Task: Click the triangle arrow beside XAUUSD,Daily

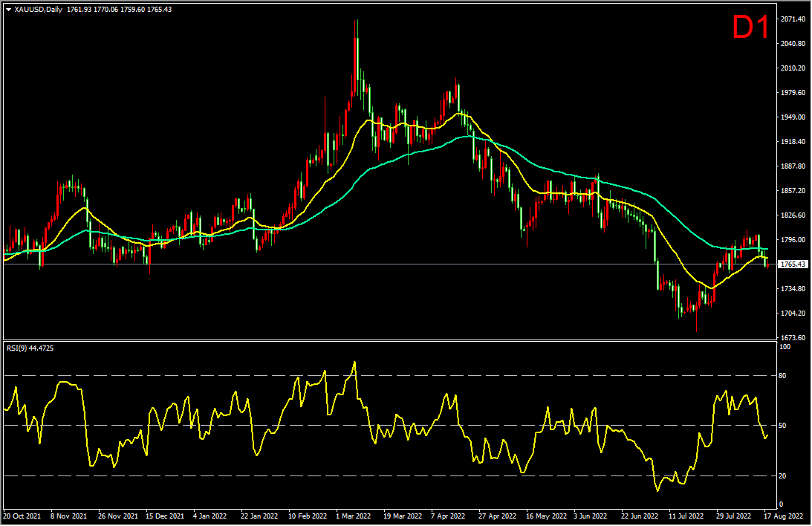Action: pyautogui.click(x=8, y=10)
